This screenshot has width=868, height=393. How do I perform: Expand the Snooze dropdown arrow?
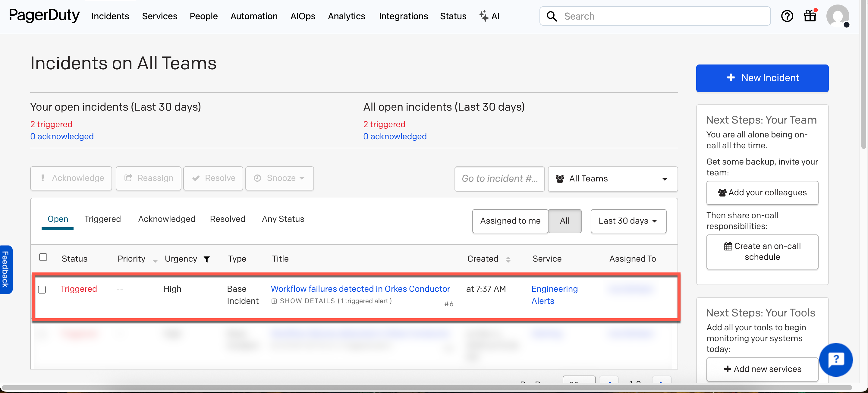(x=302, y=178)
